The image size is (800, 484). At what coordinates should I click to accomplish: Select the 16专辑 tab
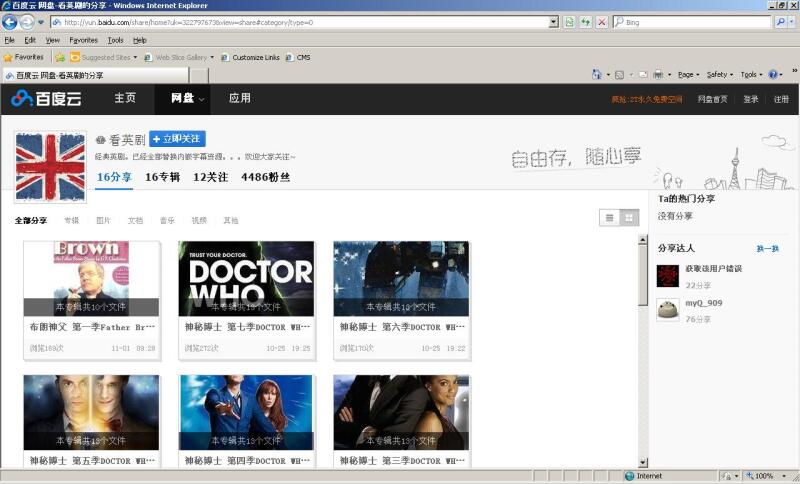pyautogui.click(x=162, y=177)
